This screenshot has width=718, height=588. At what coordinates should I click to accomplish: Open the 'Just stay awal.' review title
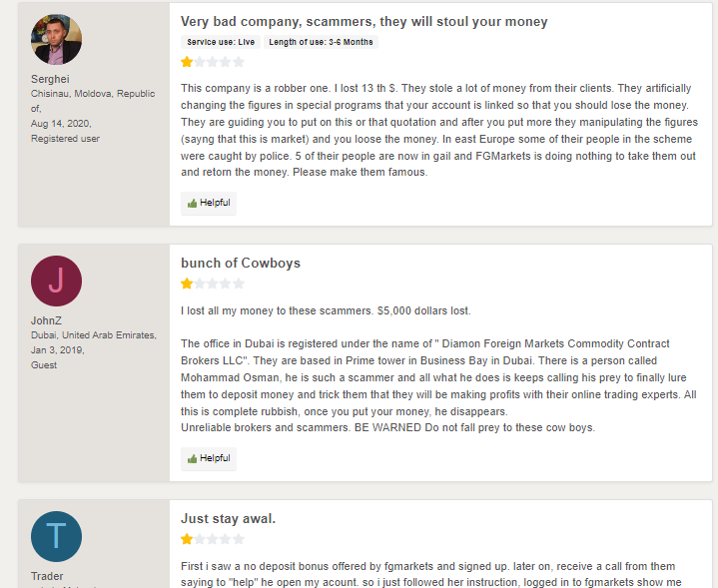(x=228, y=518)
